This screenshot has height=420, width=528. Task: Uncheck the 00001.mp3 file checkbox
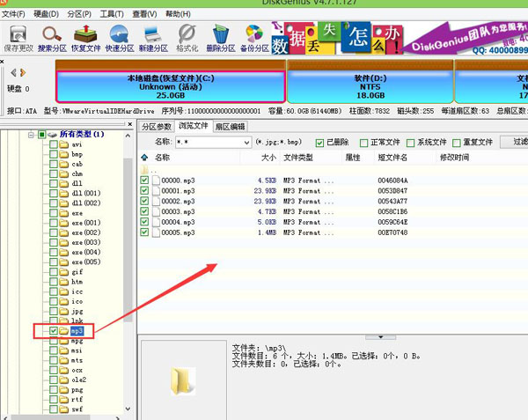coord(144,191)
